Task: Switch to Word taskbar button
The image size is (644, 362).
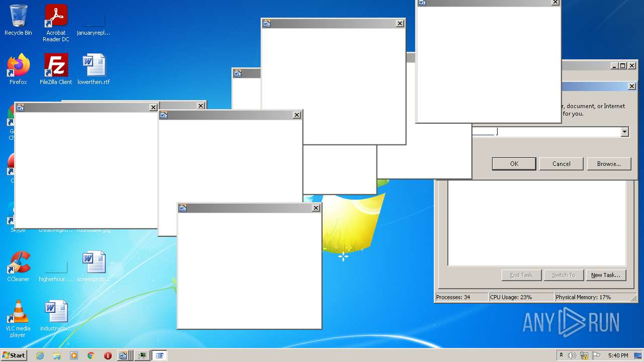Action: click(x=123, y=355)
